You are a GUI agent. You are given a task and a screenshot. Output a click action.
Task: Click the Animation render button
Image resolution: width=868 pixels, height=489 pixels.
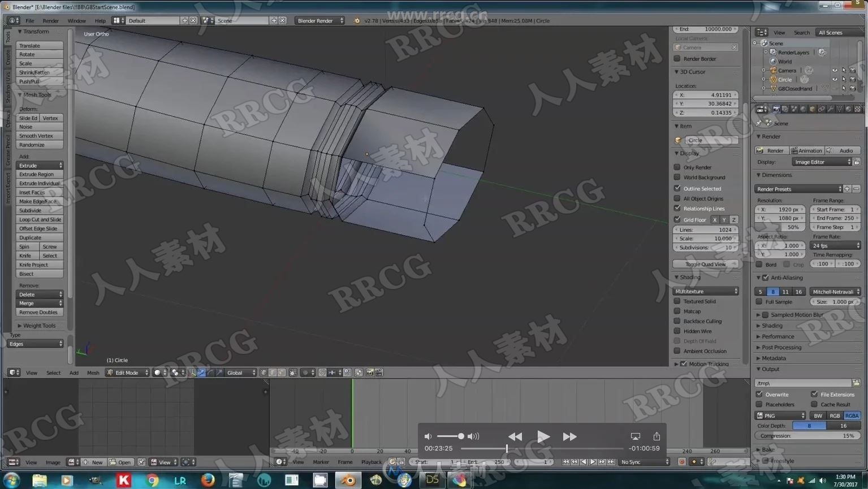(806, 150)
